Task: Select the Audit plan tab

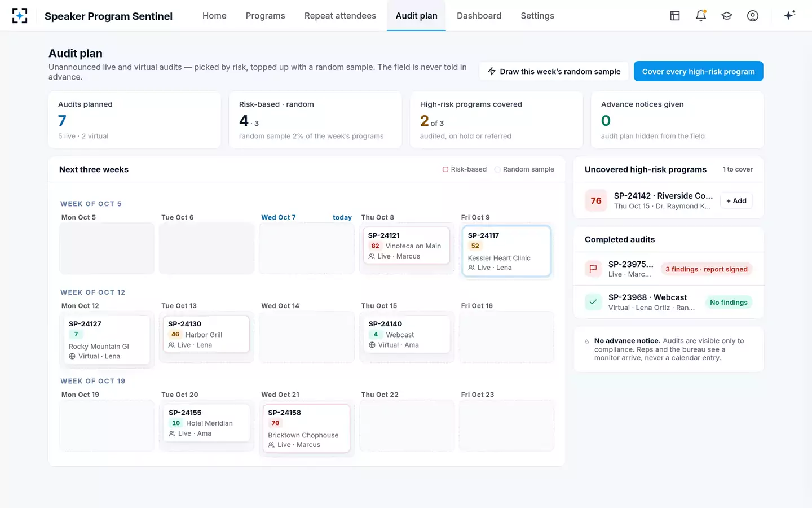Action: click(416, 16)
